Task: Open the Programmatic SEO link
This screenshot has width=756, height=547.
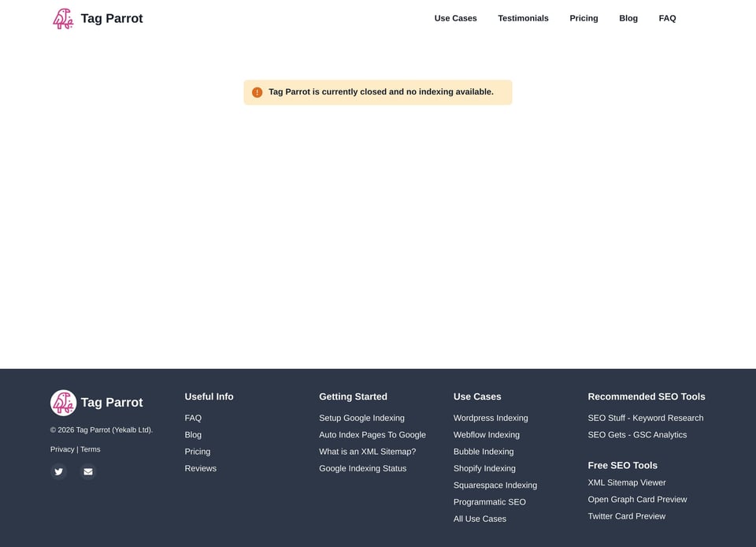Action: pos(489,502)
